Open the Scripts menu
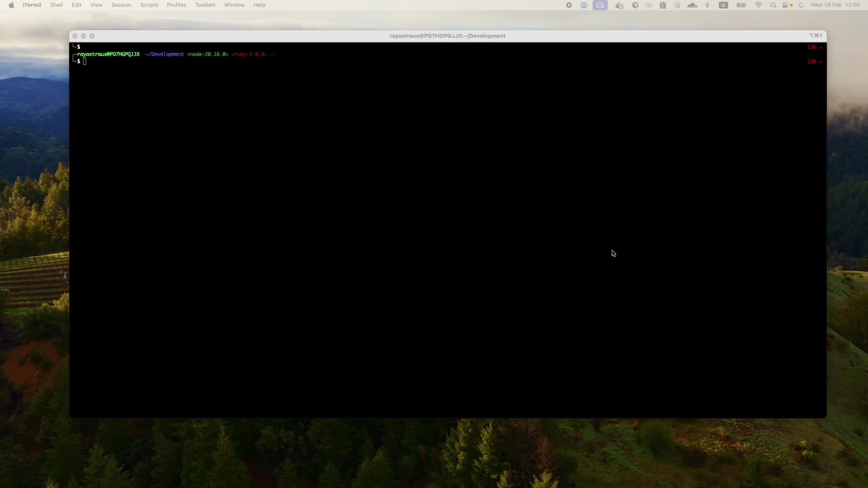 click(x=149, y=5)
